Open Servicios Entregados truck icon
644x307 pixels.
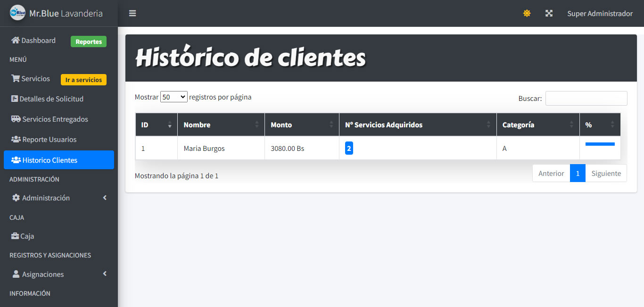click(16, 119)
